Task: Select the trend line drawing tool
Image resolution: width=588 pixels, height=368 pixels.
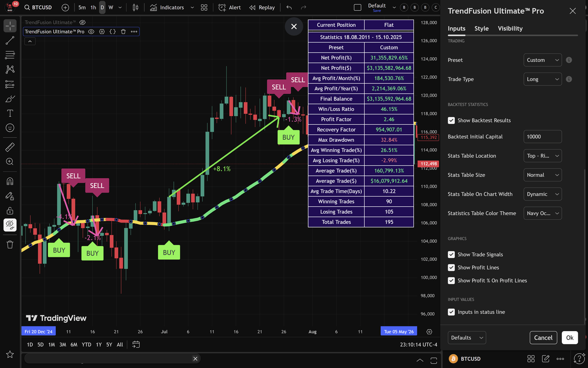Action: point(10,40)
